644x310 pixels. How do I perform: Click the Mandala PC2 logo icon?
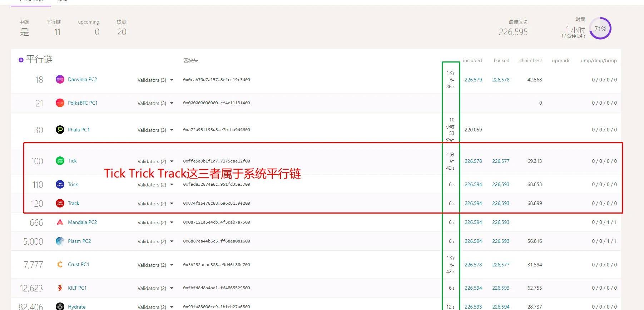pos(60,222)
